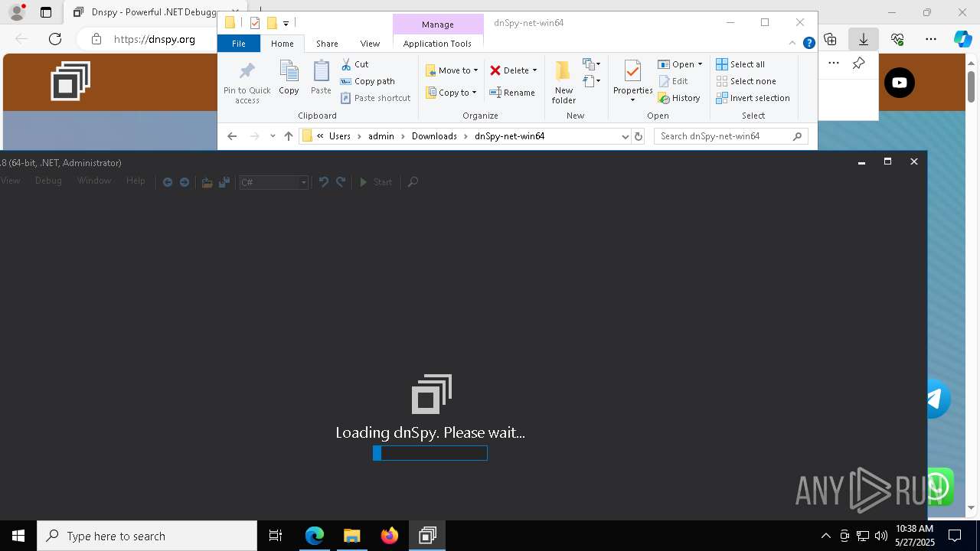Click Downloads in address breadcrumb
The height and width of the screenshot is (551, 980).
(434, 136)
